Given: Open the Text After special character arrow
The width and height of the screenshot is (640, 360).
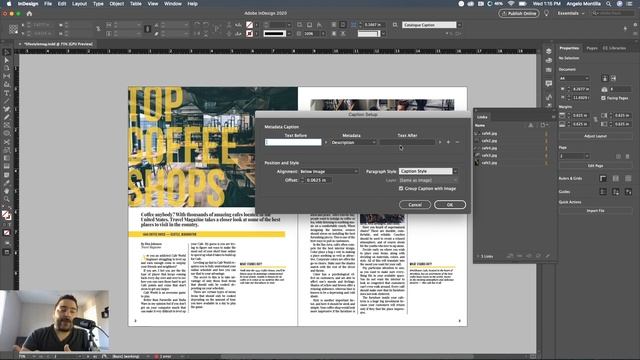Looking at the screenshot, I should tap(440, 142).
